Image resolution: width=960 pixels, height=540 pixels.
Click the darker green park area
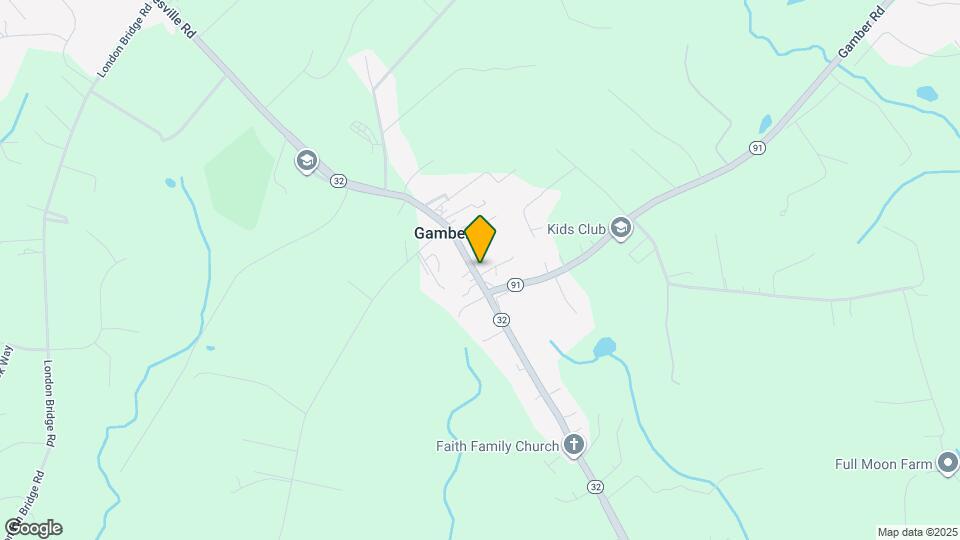tap(240, 179)
